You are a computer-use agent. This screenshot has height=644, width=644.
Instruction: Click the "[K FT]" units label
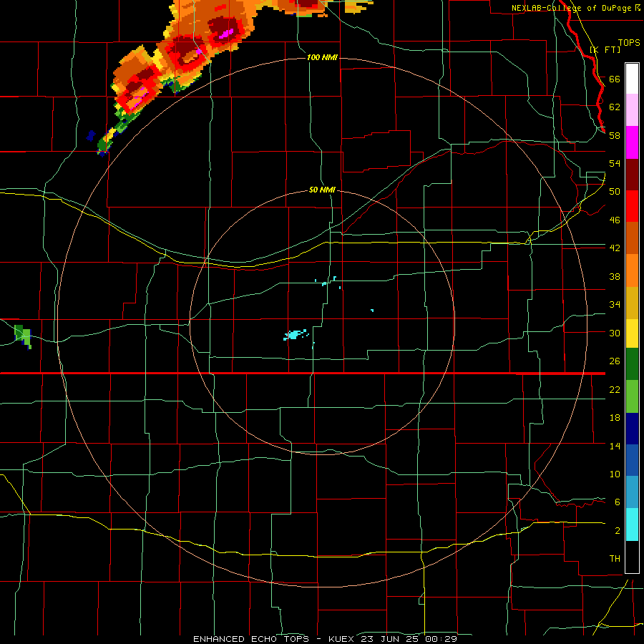coord(605,50)
